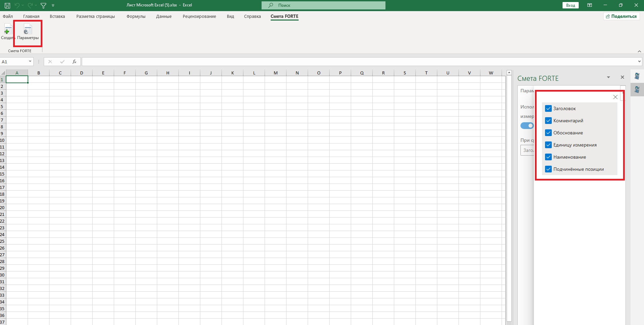Click the filter funnel icon in the title bar
The image size is (644, 325).
click(x=43, y=5)
